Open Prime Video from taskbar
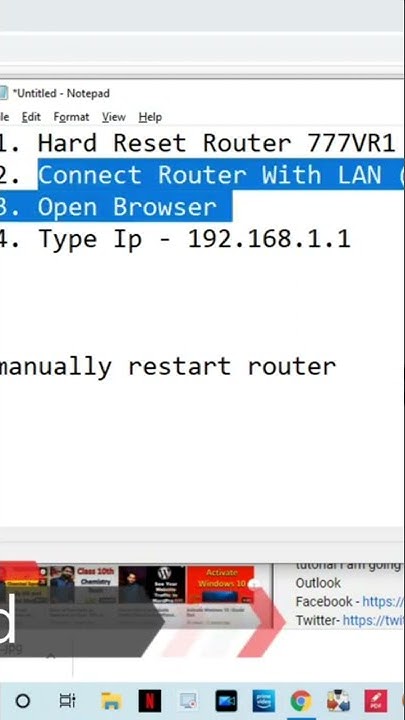This screenshot has height=720, width=405. click(x=264, y=701)
